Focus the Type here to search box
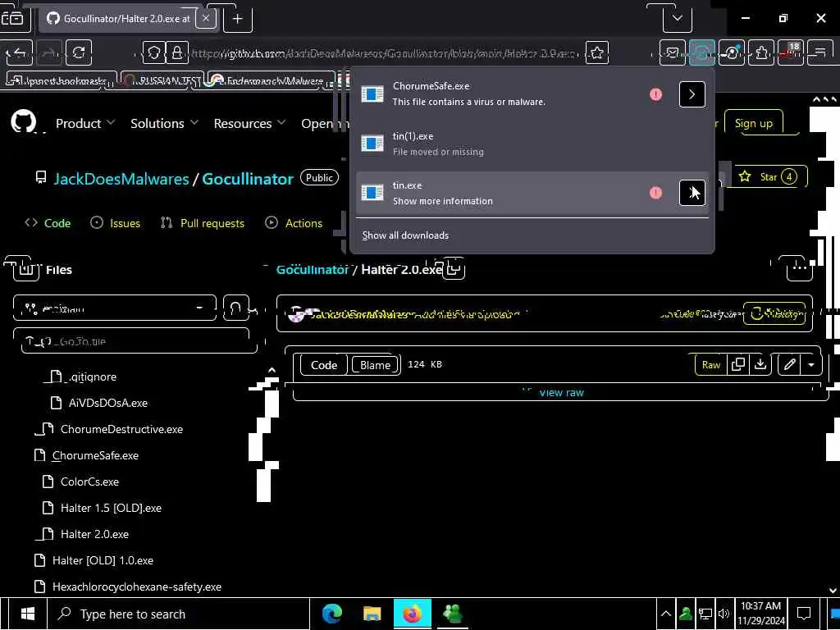The image size is (840, 630). pos(178,614)
